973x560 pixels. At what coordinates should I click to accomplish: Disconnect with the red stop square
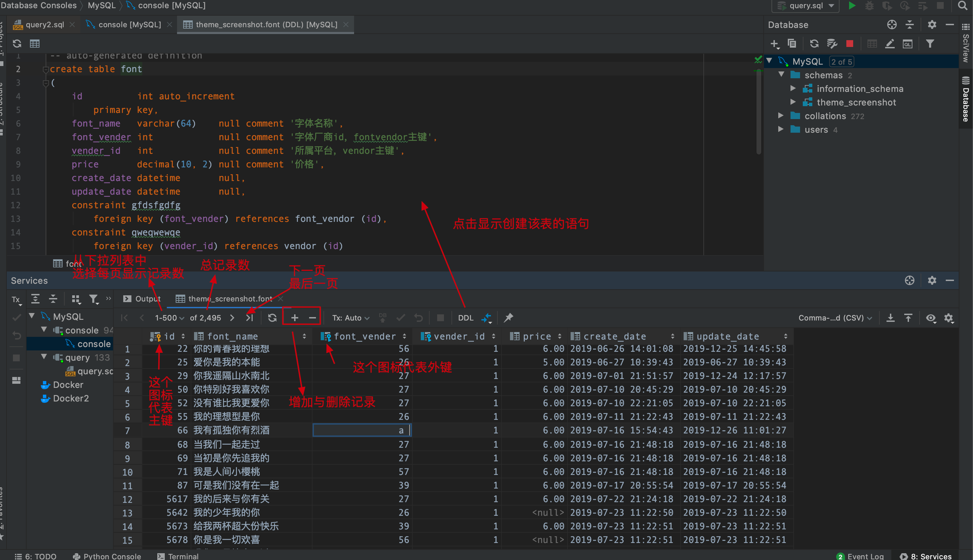coord(850,44)
